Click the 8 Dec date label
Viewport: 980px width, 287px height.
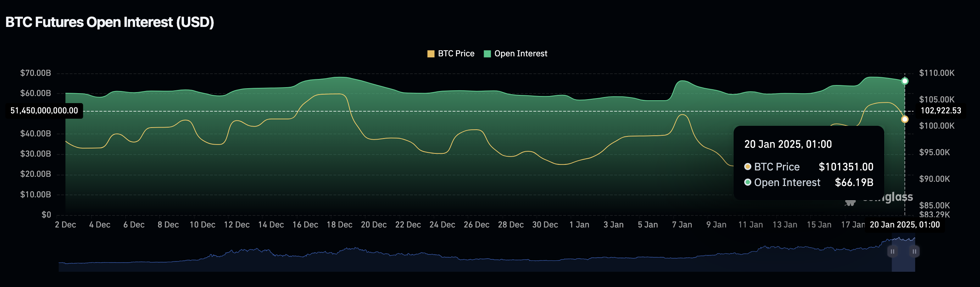(x=168, y=225)
